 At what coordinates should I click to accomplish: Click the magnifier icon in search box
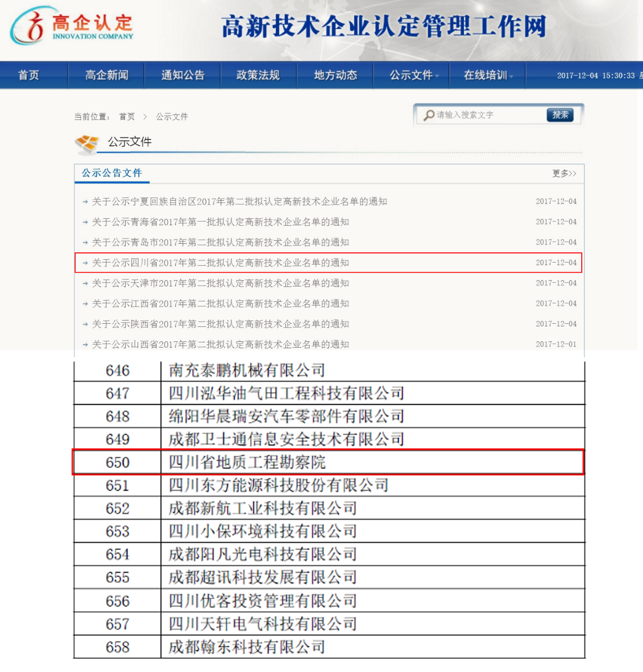pyautogui.click(x=429, y=115)
